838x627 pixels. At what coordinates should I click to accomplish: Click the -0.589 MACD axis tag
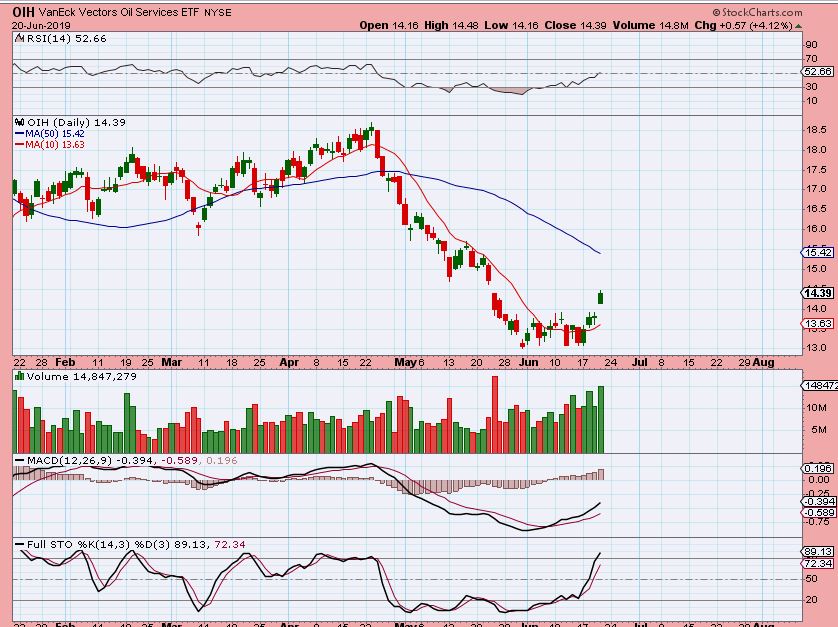[x=818, y=513]
